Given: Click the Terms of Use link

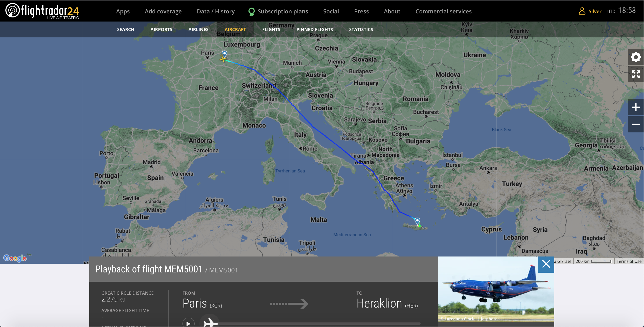Looking at the screenshot, I should [629, 261].
